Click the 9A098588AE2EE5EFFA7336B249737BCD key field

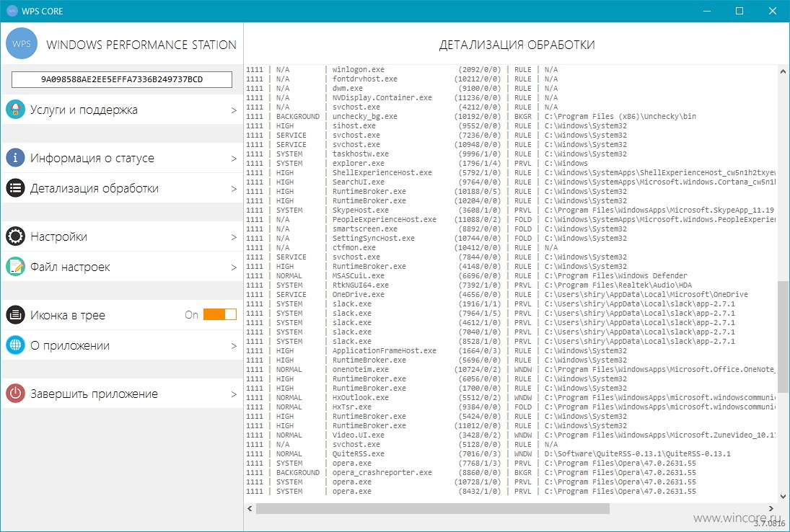click(x=122, y=79)
